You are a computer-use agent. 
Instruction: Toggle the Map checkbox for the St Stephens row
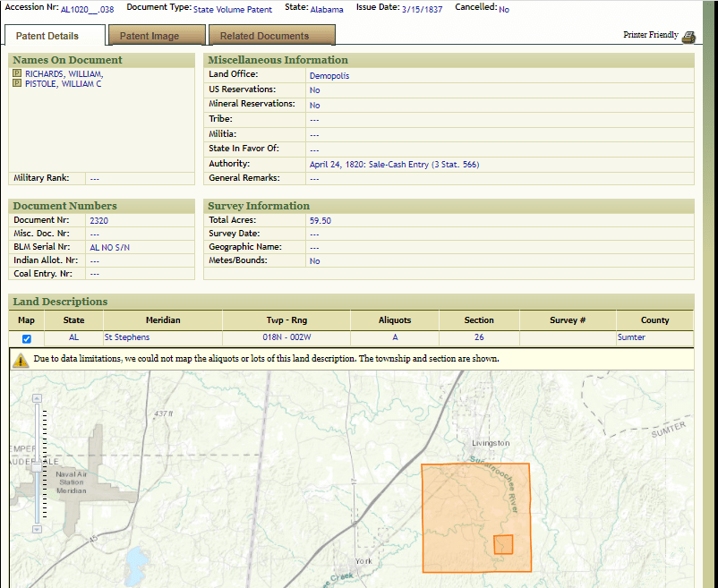pos(27,338)
